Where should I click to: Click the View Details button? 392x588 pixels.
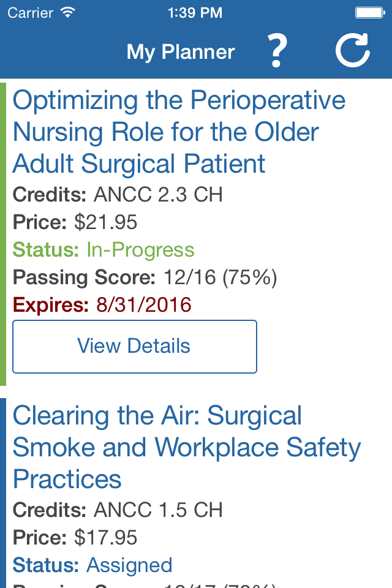(x=135, y=347)
